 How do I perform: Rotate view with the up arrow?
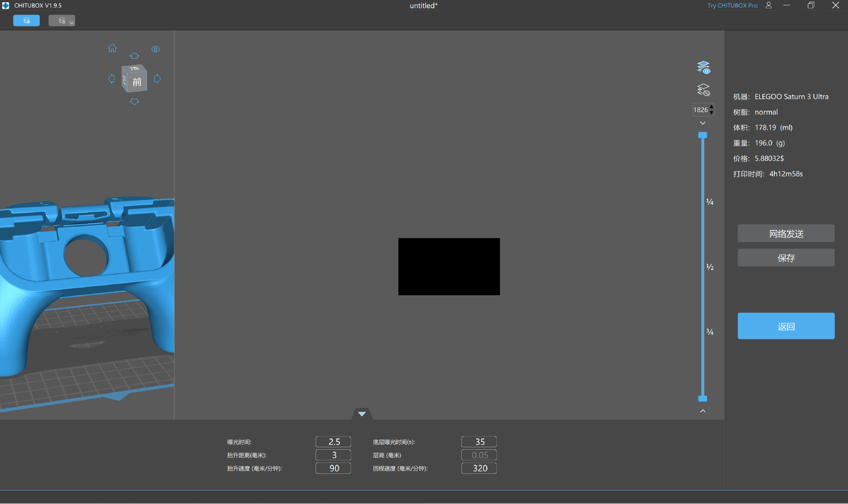click(x=134, y=56)
